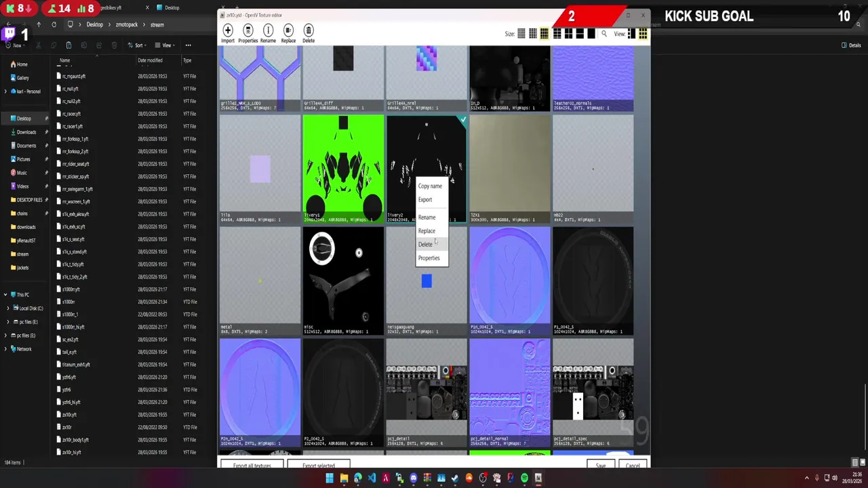Screen dimensions: 868x488
Task: Click Explorer refresh icon
Action: pos(54,24)
